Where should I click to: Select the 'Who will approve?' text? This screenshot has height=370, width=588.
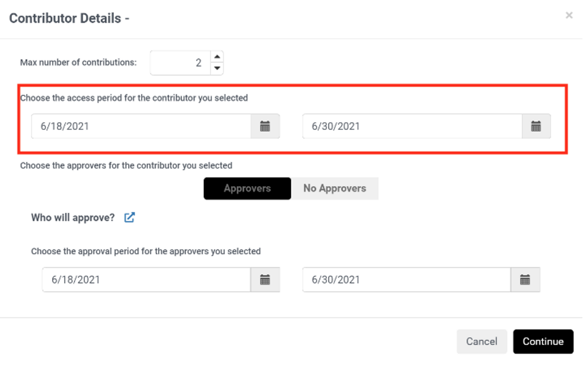click(73, 218)
